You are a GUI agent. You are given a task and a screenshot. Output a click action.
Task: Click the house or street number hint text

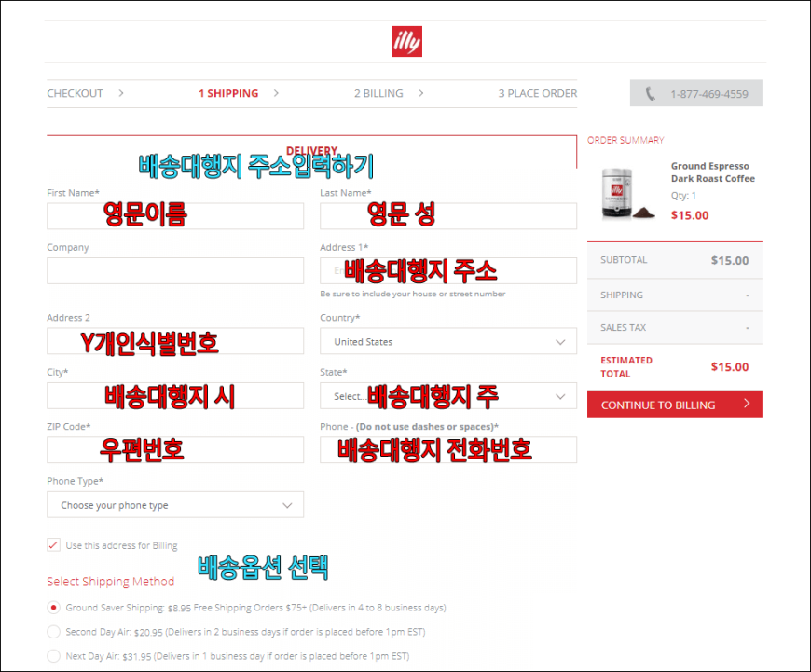click(x=412, y=294)
